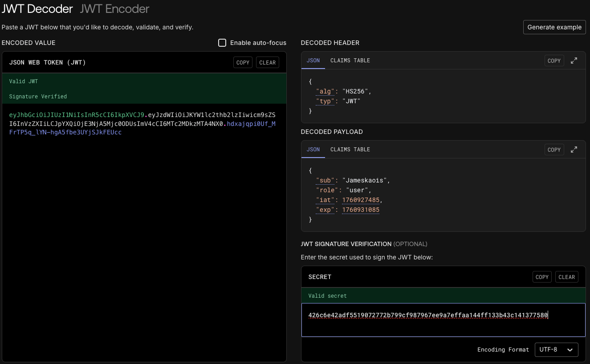The height and width of the screenshot is (364, 590).
Task: Clear the JSON Web Token field
Action: (267, 63)
